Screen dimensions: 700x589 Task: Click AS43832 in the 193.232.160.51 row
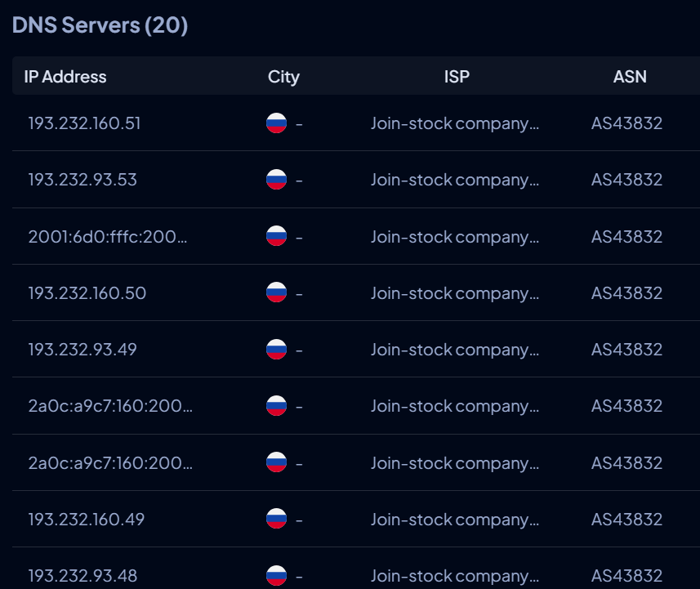click(x=626, y=123)
